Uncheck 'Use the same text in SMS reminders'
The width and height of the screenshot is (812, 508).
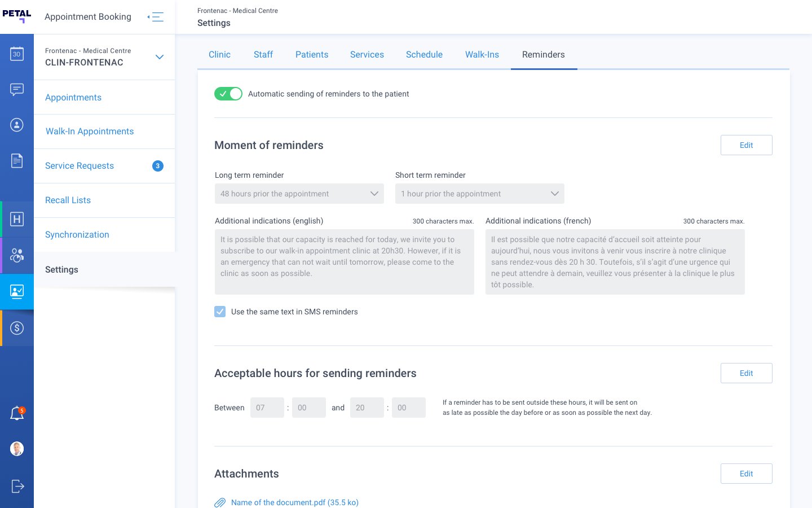click(220, 311)
